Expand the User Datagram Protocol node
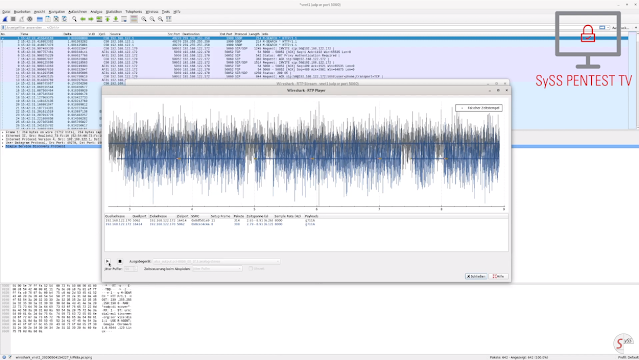This screenshot has height=360, width=639. coord(2,143)
